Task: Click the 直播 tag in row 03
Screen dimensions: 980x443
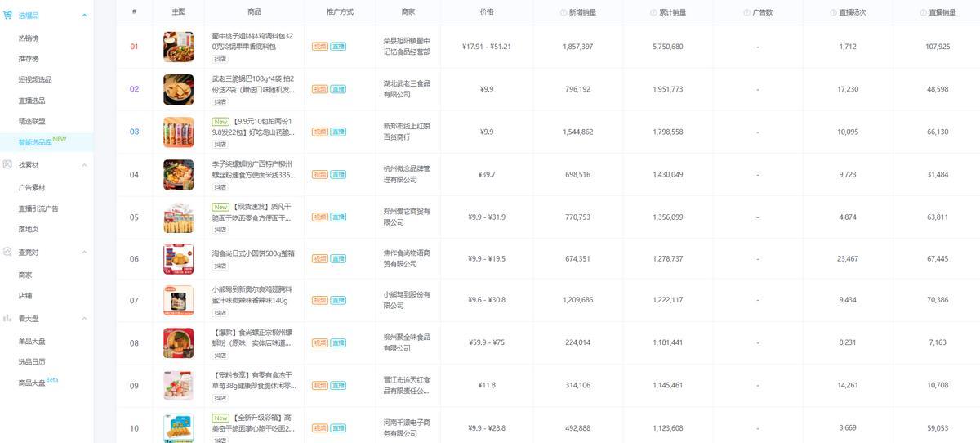Action: [337, 132]
